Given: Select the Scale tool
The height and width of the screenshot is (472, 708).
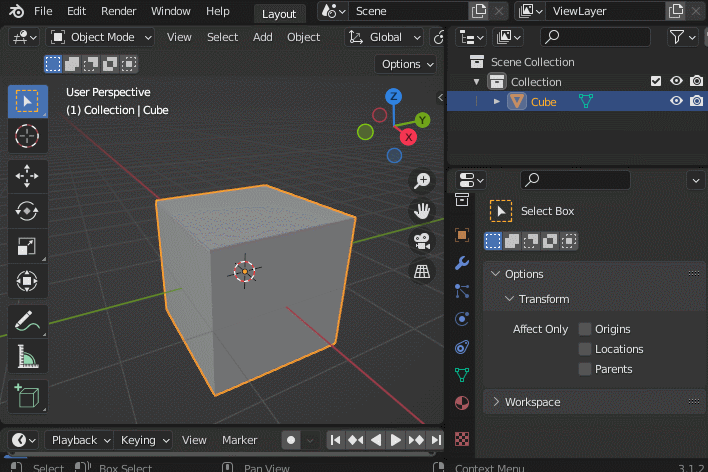Looking at the screenshot, I should tap(27, 246).
